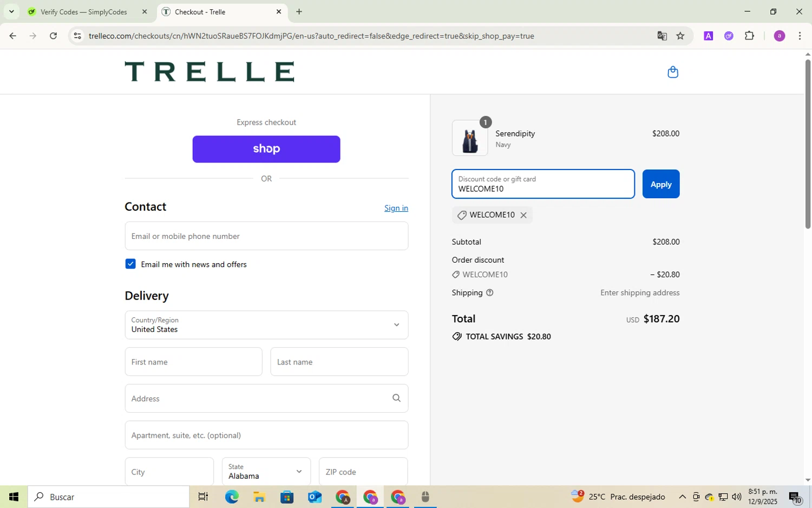
Task: Open Outlook from the taskbar
Action: click(315, 497)
